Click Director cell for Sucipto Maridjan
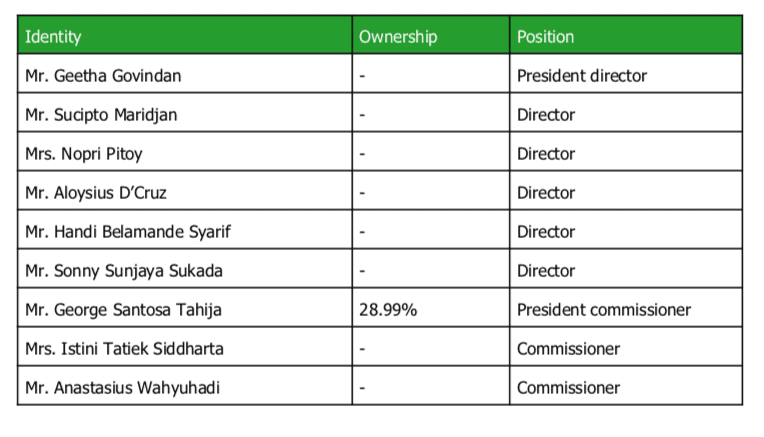 [x=626, y=113]
